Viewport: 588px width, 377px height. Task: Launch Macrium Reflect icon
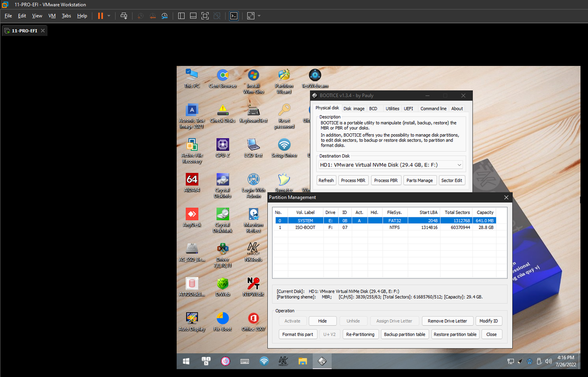(253, 221)
